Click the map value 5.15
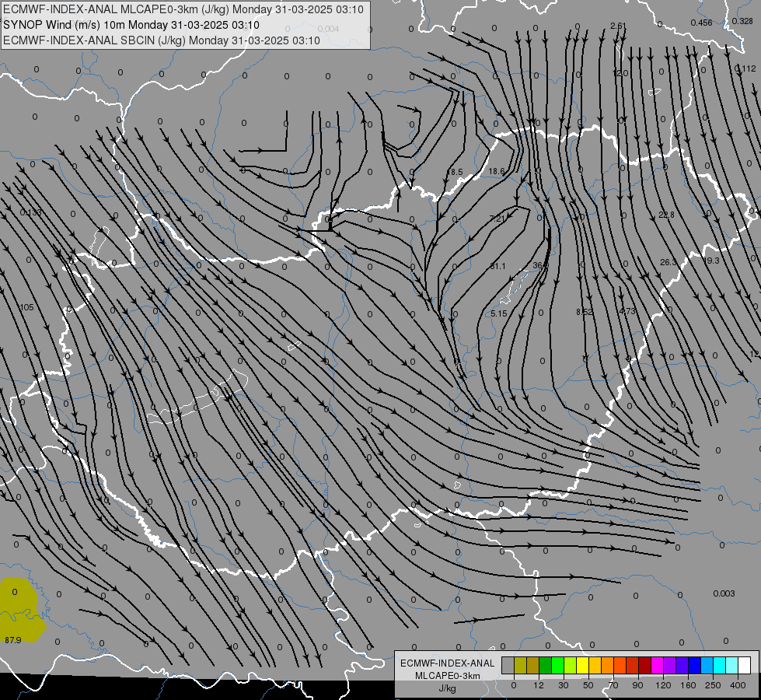 (498, 313)
